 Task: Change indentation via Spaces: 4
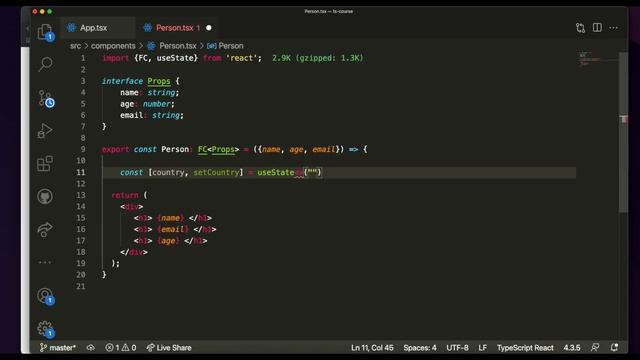click(420, 348)
